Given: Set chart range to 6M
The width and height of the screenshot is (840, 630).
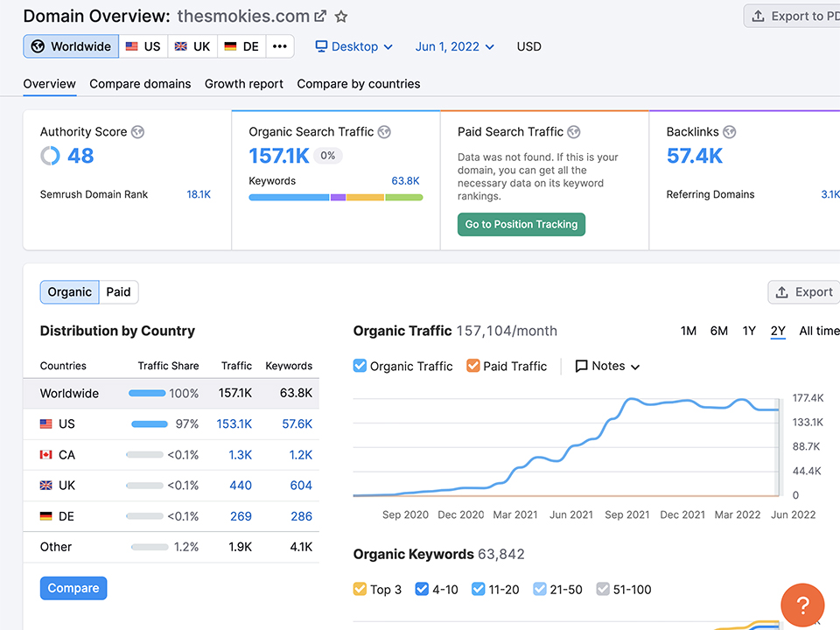Looking at the screenshot, I should [x=719, y=331].
